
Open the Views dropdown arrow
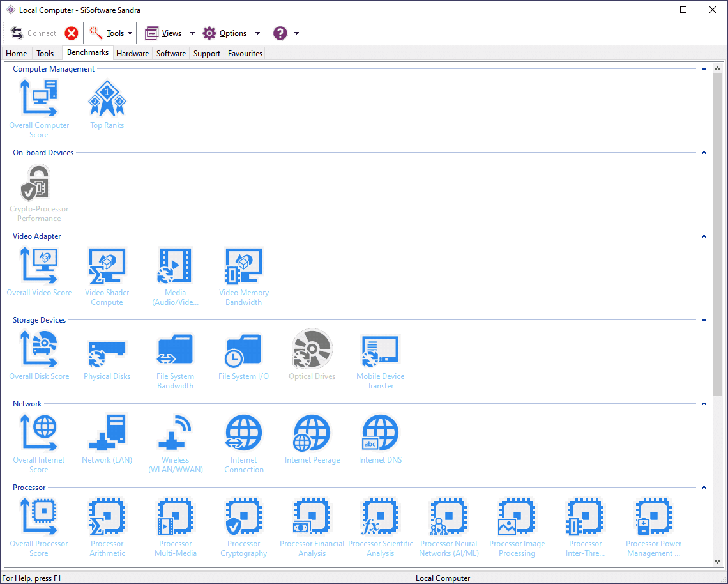(192, 33)
